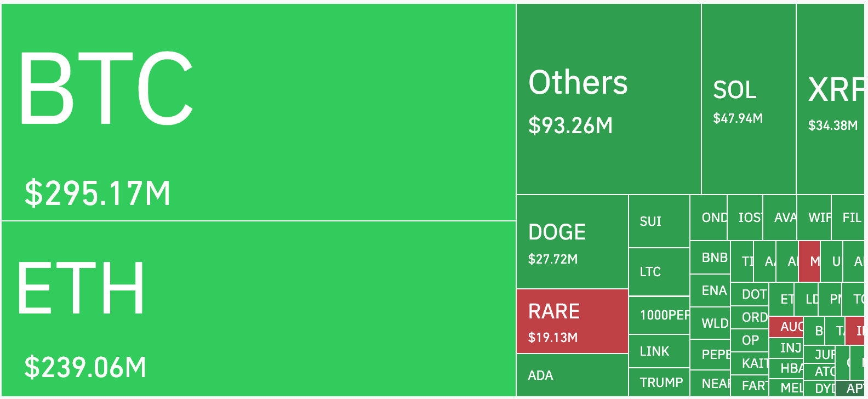Select the XRP $34.38M tile
Screen dimensions: 868x399
pos(830,99)
